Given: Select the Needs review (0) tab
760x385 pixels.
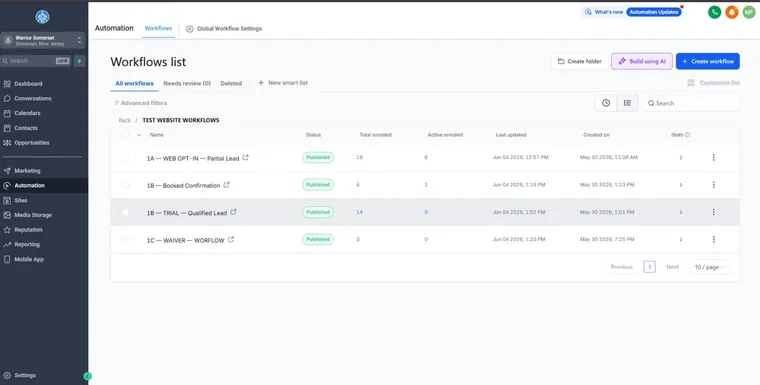Looking at the screenshot, I should coord(187,83).
